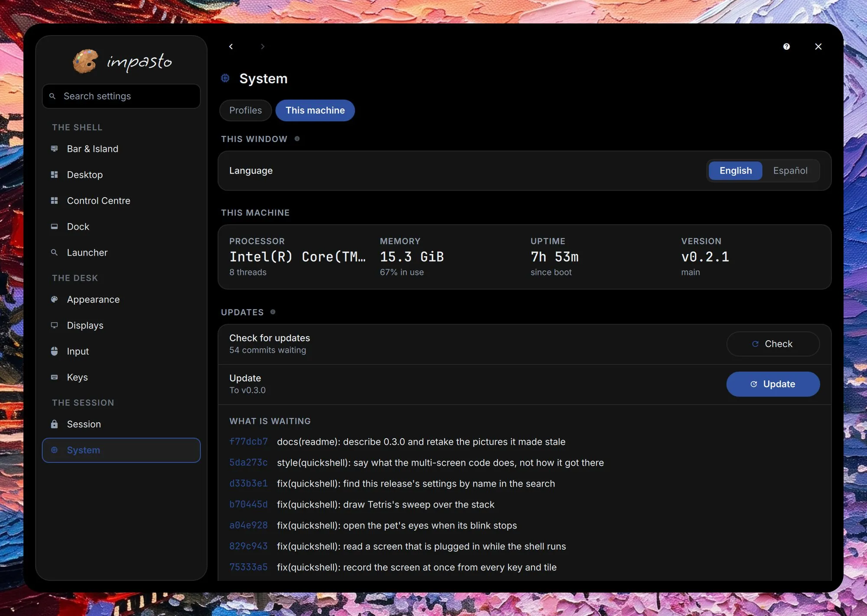
Task: Click the Launcher magnifier icon
Action: [x=54, y=252]
